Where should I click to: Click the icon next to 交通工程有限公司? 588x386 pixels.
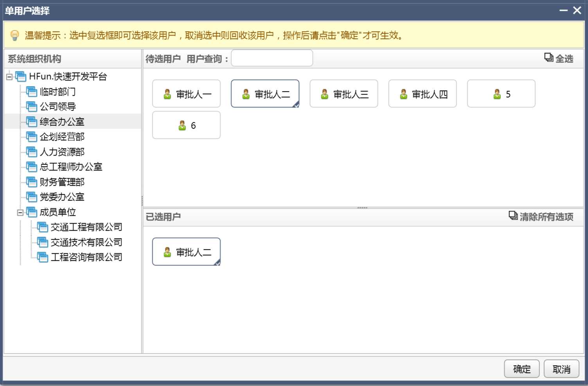42,227
